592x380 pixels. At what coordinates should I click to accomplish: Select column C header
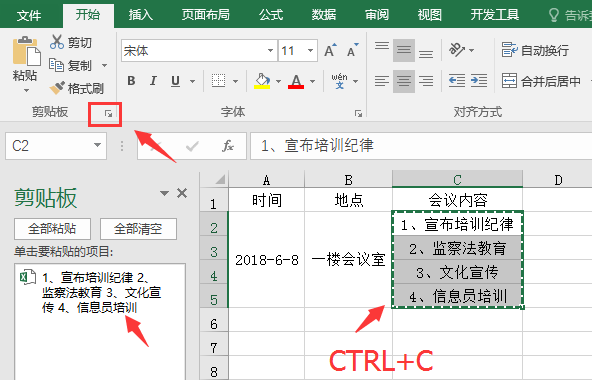457,179
